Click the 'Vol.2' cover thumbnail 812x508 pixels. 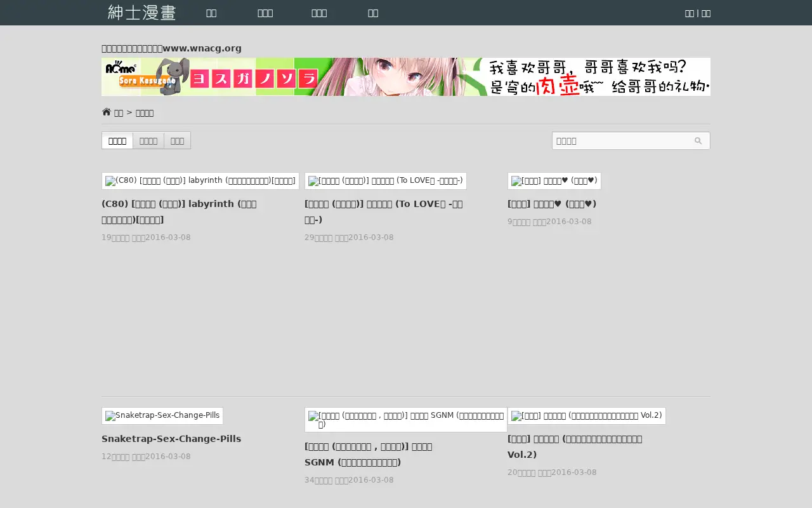coord(587,416)
